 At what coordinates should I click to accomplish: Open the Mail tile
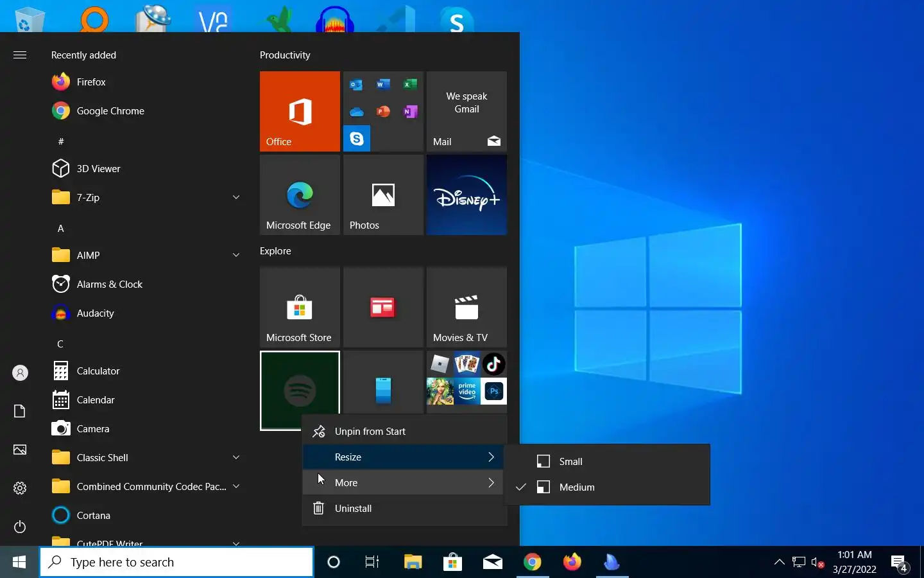466,111
